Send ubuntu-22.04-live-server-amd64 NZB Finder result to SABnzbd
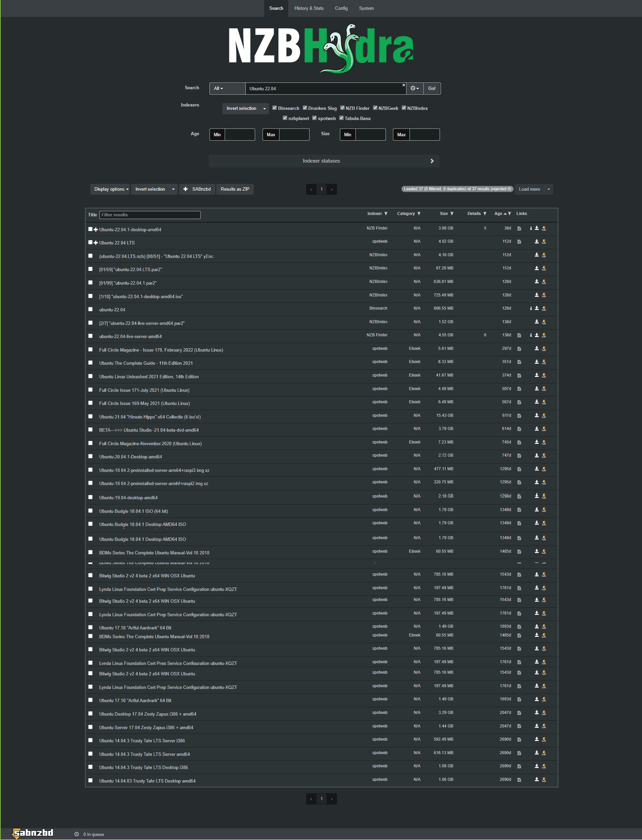The height and width of the screenshot is (840, 642). click(x=544, y=335)
